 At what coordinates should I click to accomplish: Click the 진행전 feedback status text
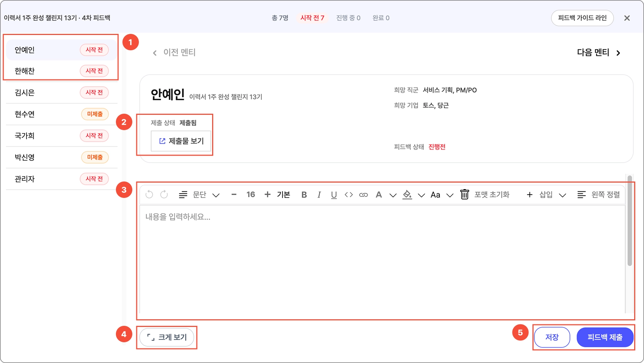(x=437, y=147)
